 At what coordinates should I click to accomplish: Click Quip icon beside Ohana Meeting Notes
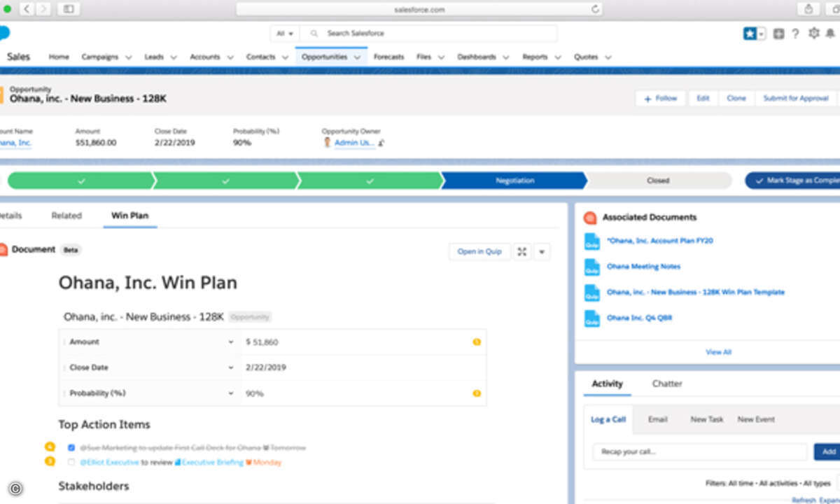coord(591,267)
